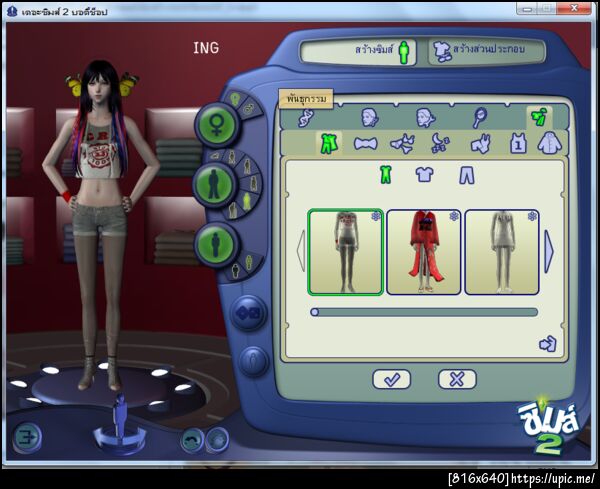Click the Sim model on the pedestal

click(x=100, y=224)
